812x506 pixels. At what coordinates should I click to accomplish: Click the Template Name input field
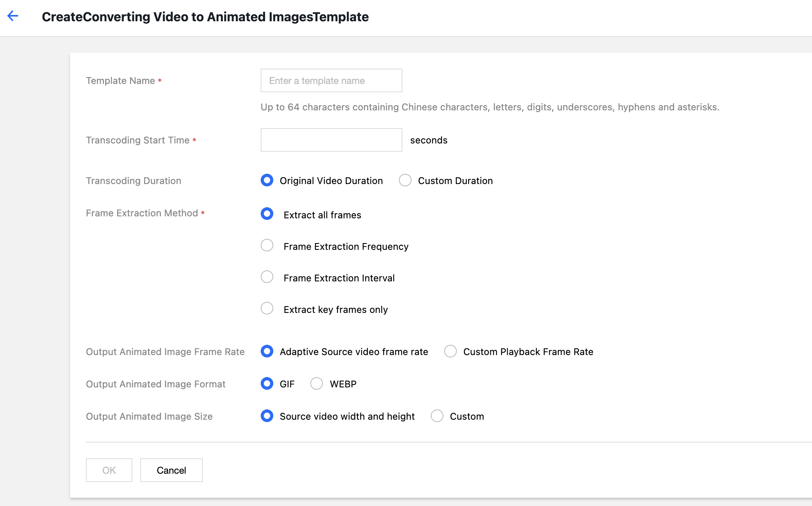tap(331, 81)
